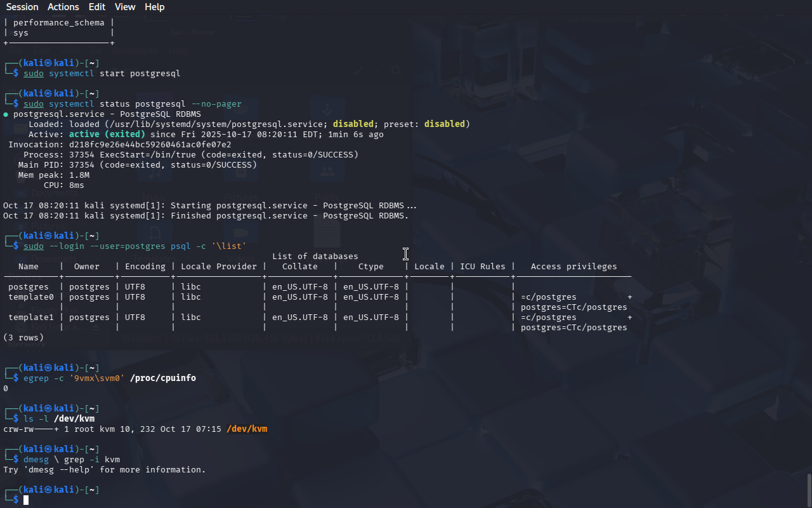Click the green 'active (exited)' status text
Screen dimensions: 812x508
(107, 135)
